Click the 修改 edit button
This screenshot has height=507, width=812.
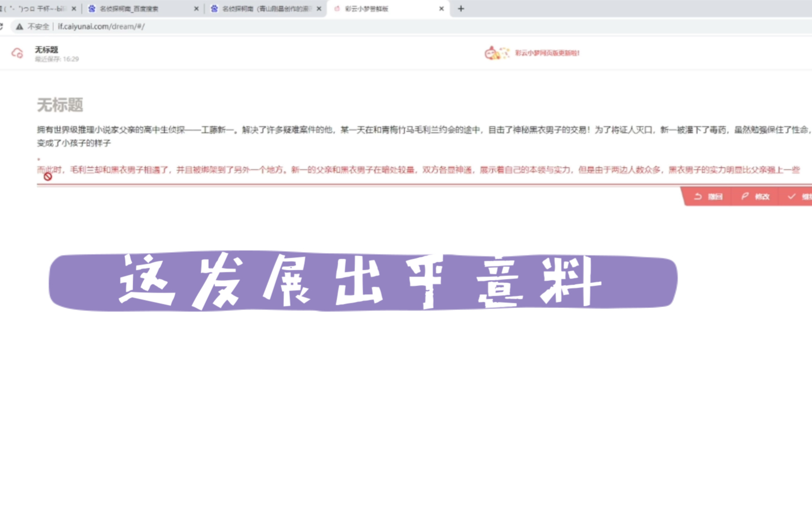pos(755,196)
